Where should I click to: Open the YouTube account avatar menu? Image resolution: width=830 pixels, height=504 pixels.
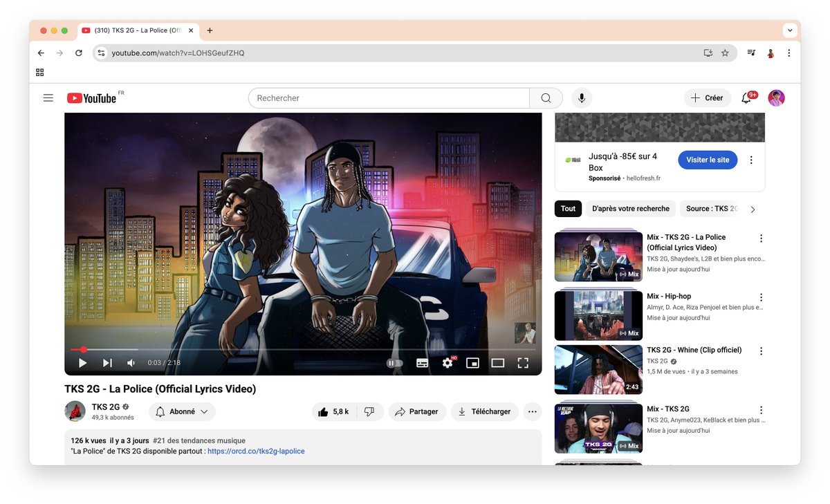(776, 98)
